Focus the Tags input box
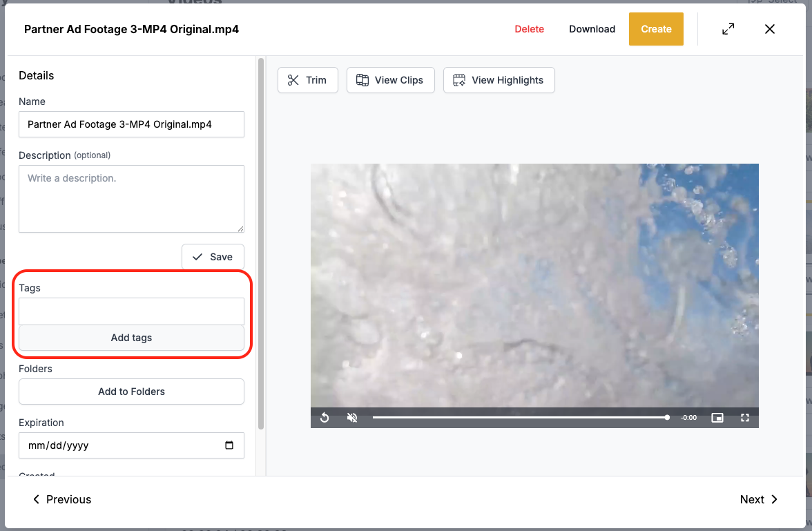This screenshot has width=812, height=531. pos(131,311)
